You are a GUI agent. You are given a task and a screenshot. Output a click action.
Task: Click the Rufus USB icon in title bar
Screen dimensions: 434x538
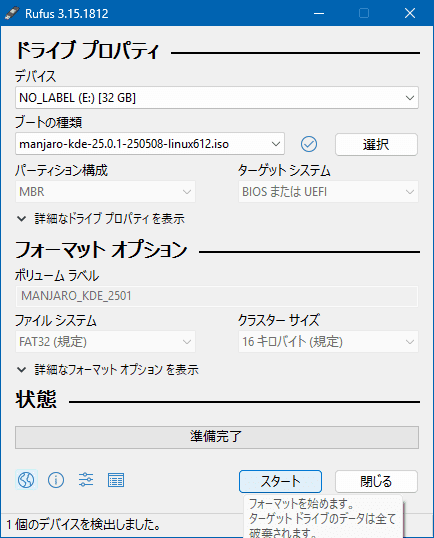12,13
